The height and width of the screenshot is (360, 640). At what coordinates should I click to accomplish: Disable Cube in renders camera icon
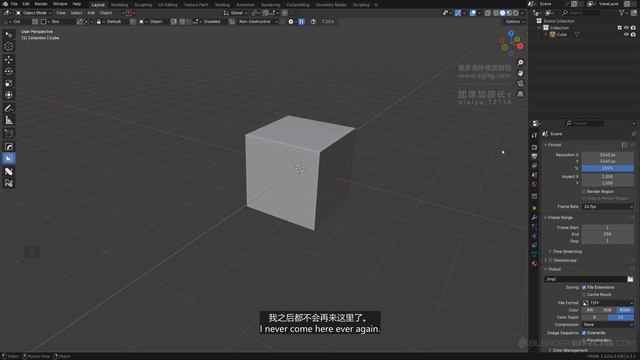point(633,35)
